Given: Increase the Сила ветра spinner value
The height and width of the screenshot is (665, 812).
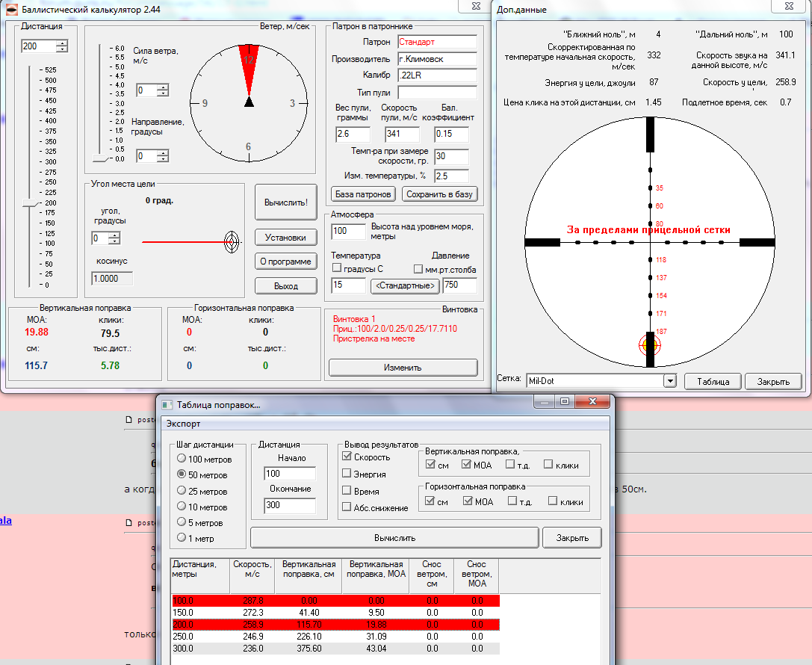Looking at the screenshot, I should (163, 87).
